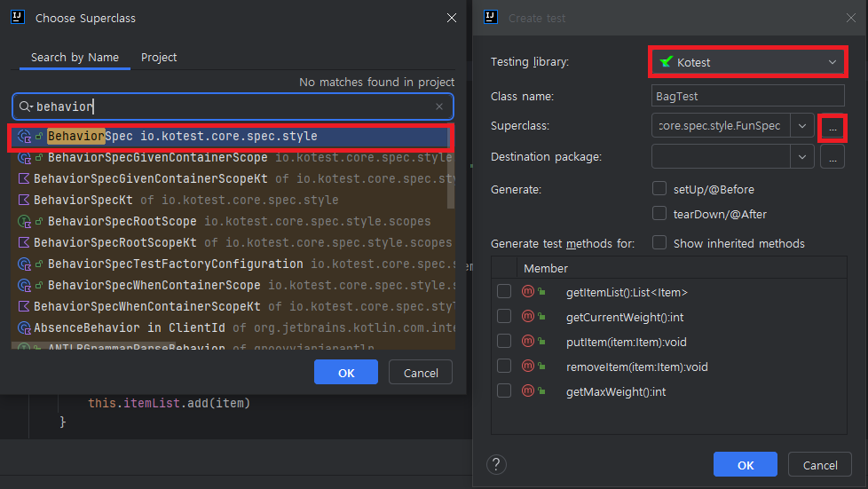Click the Kotest logo in the Testing library field
The height and width of the screenshot is (489, 868).
pos(666,61)
